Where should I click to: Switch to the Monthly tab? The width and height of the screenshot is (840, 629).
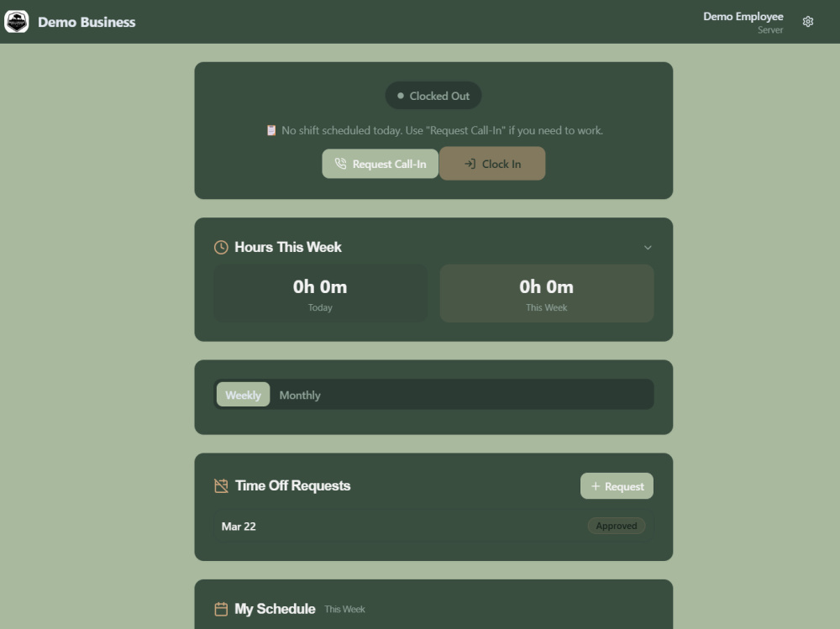300,395
